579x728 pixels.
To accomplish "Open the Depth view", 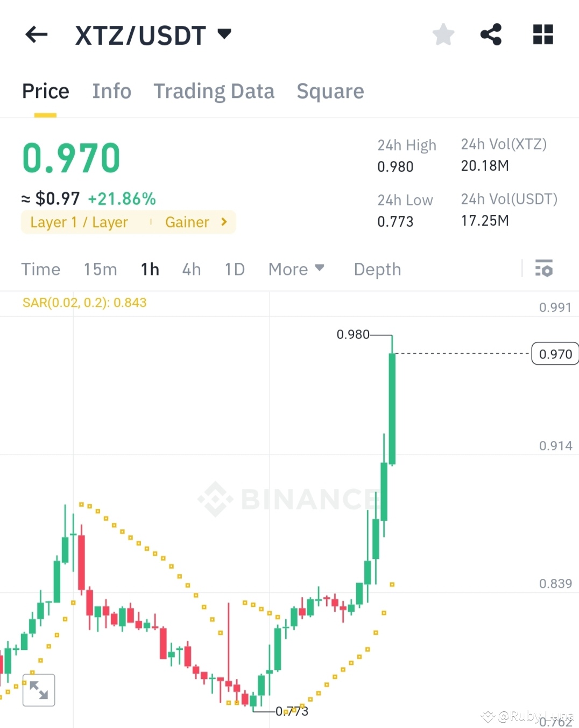I will coord(377,269).
